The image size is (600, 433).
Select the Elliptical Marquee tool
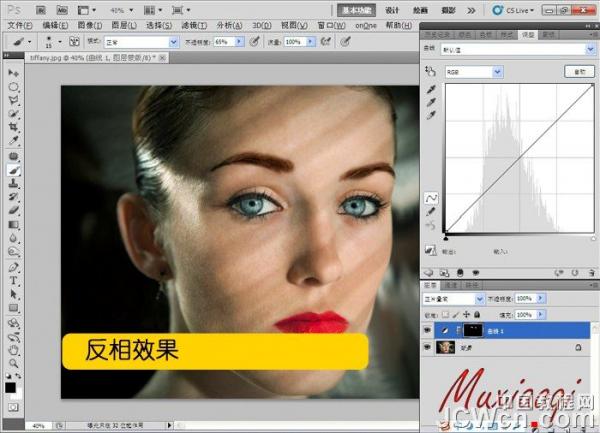[x=14, y=88]
